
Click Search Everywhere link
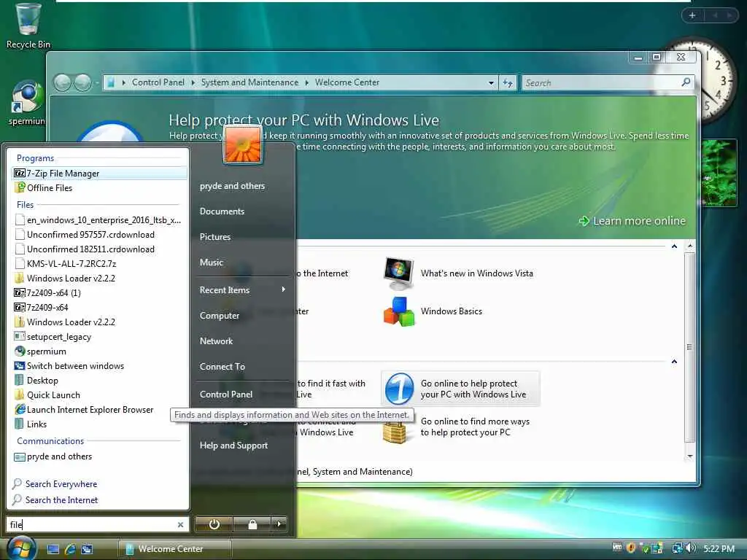tap(61, 484)
